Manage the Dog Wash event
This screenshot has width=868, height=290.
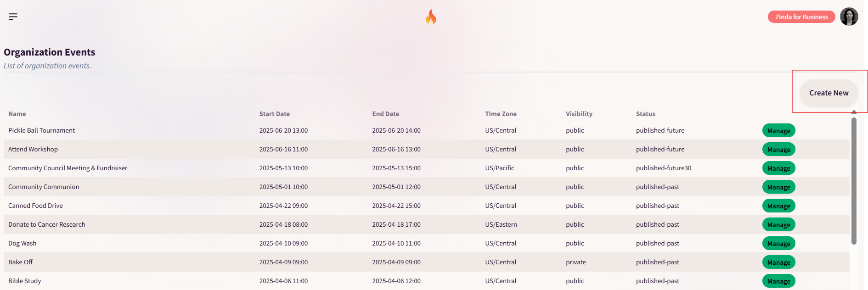tap(778, 244)
